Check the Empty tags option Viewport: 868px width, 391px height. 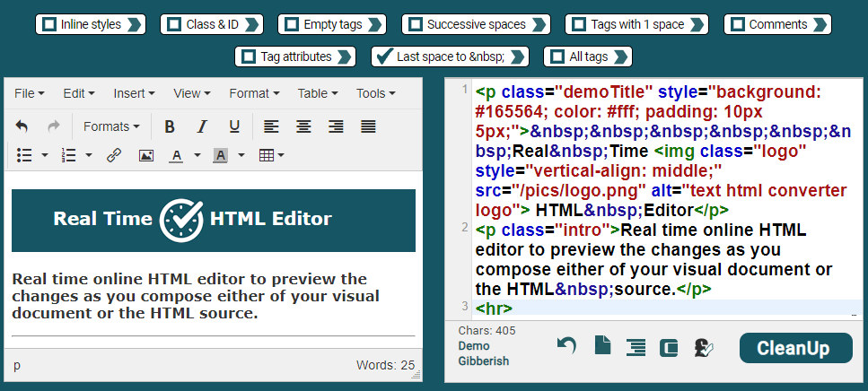[293, 24]
